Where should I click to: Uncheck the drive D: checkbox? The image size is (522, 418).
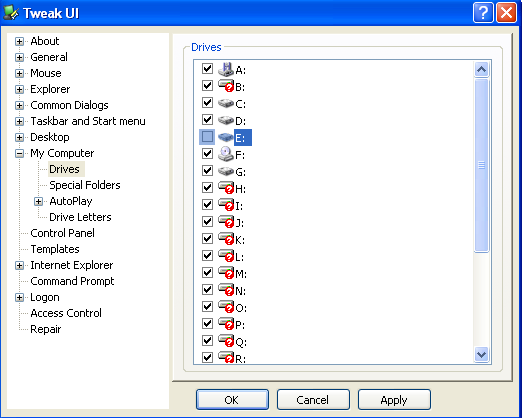pos(207,120)
